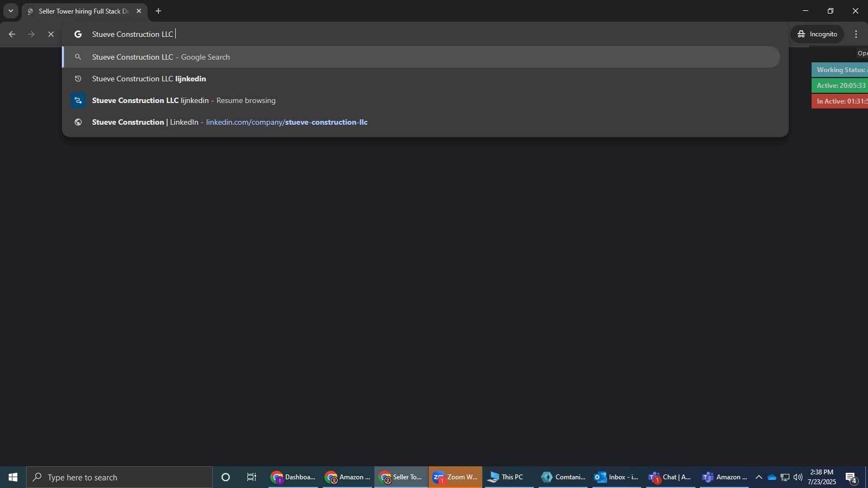Image resolution: width=868 pixels, height=488 pixels.
Task: Open the Windows Start menu
Action: point(13,477)
